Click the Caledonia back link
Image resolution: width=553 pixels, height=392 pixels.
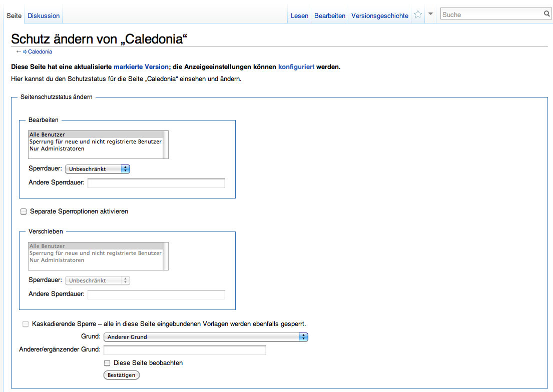pyautogui.click(x=40, y=51)
